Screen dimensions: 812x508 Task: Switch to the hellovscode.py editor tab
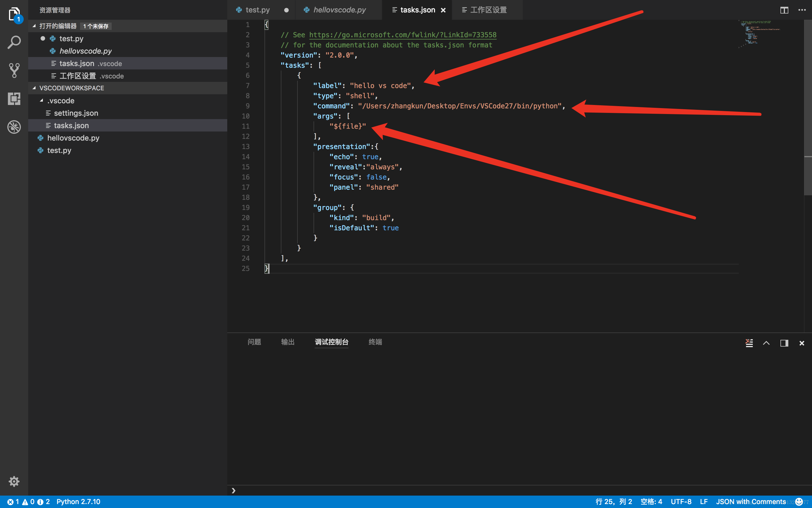[x=339, y=10]
